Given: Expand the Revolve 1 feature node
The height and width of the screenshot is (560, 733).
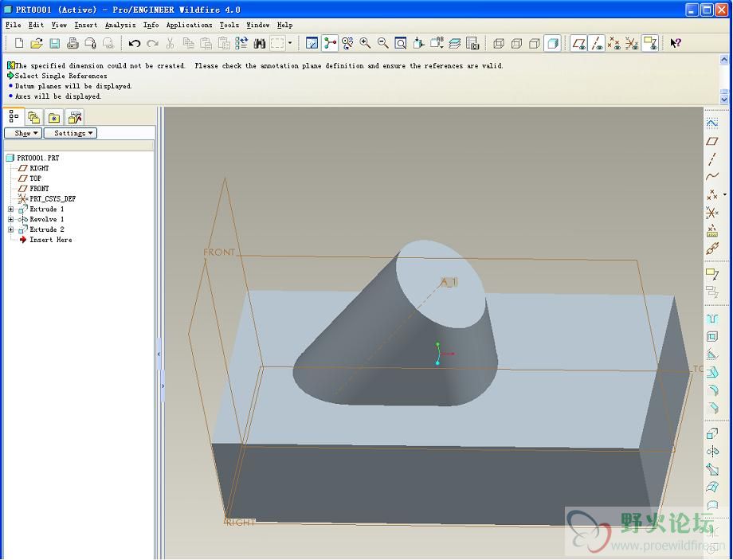Looking at the screenshot, I should [x=10, y=219].
